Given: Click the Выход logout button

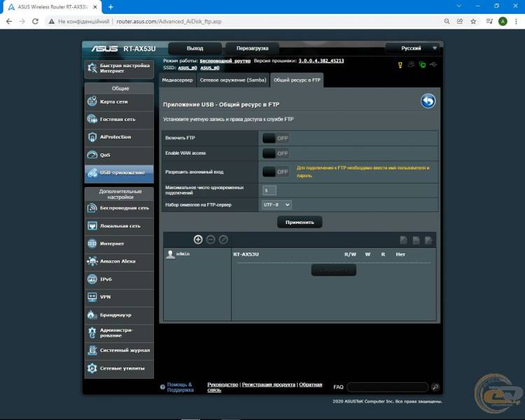Looking at the screenshot, I should (195, 48).
